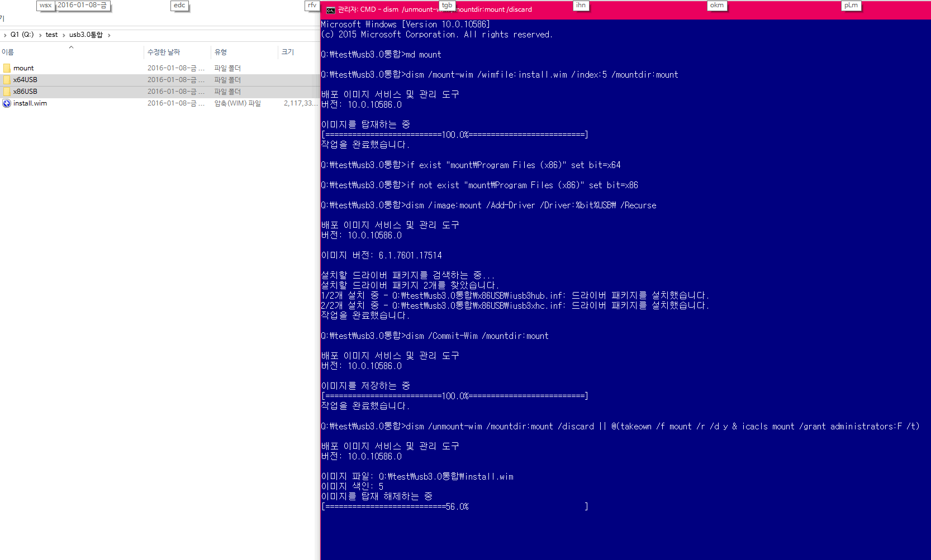
Task: Sort files by the 수정한 날짜 column header
Action: [x=164, y=52]
